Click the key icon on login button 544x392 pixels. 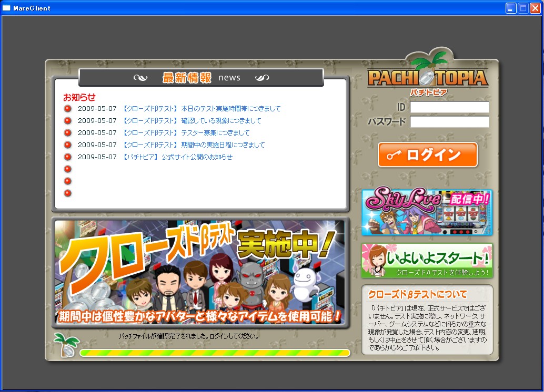click(x=394, y=155)
